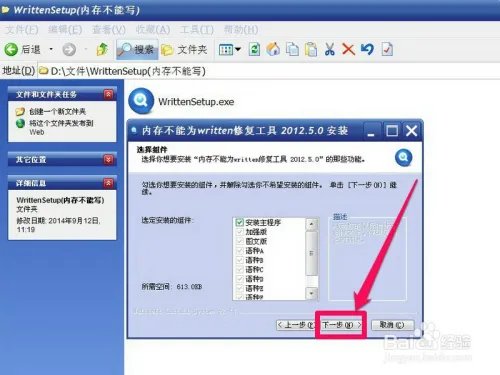Toggle the 语种B checkbox
This screenshot has width=500, height=375.
tap(239, 260)
